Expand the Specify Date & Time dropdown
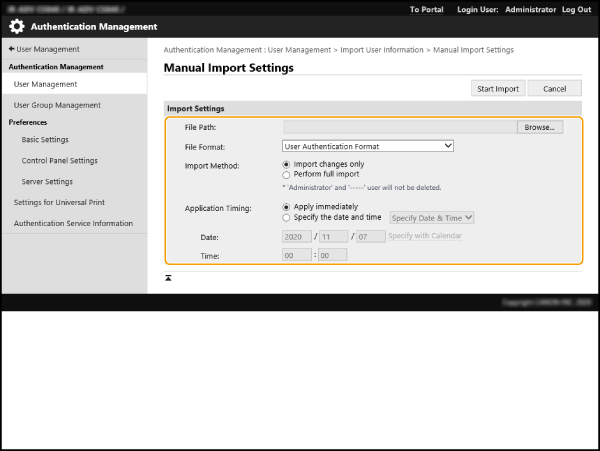600x451 pixels. (x=431, y=217)
